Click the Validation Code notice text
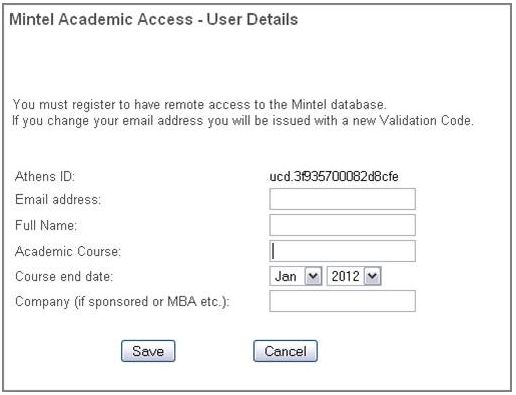The height and width of the screenshot is (395, 516). pos(243,120)
